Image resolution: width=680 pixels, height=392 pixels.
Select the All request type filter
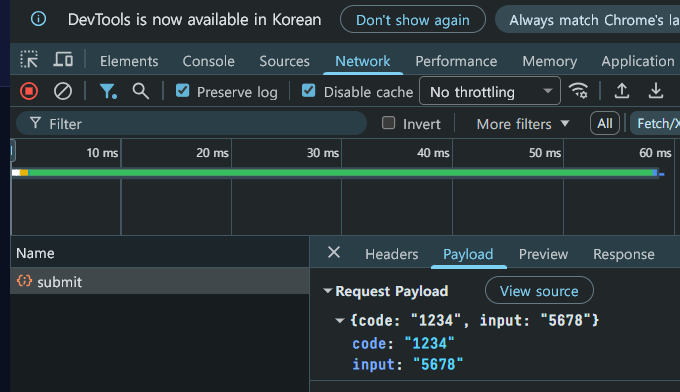(605, 124)
